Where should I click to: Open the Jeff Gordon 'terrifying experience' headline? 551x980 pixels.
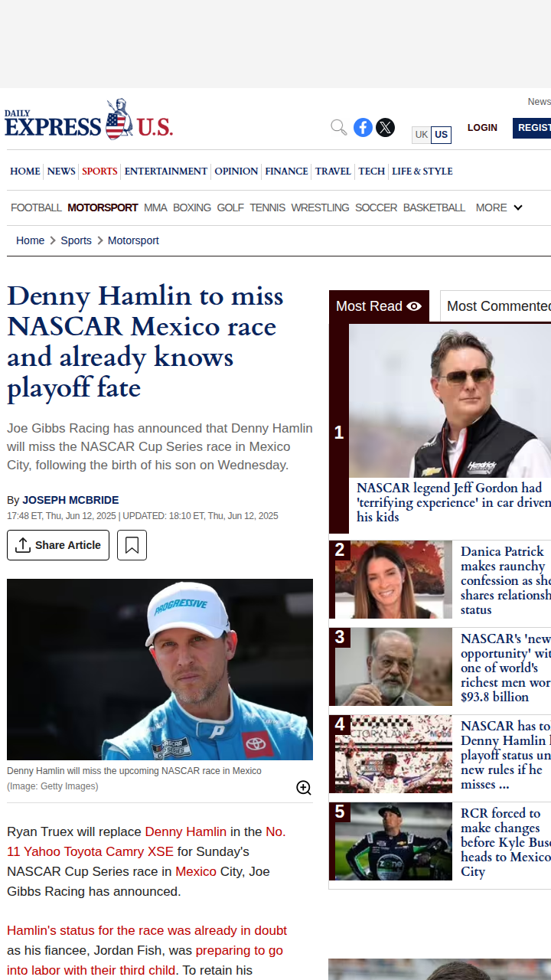[x=454, y=502]
